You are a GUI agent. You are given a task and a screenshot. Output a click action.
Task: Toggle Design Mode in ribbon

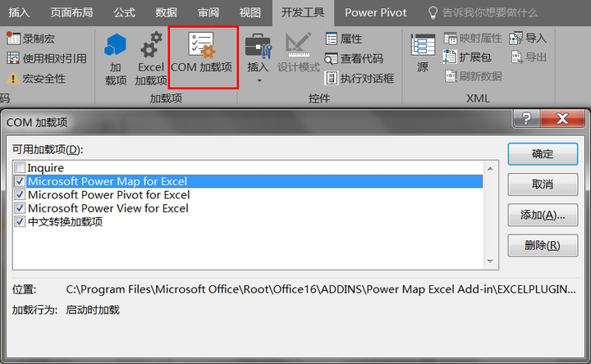pyautogui.click(x=299, y=52)
